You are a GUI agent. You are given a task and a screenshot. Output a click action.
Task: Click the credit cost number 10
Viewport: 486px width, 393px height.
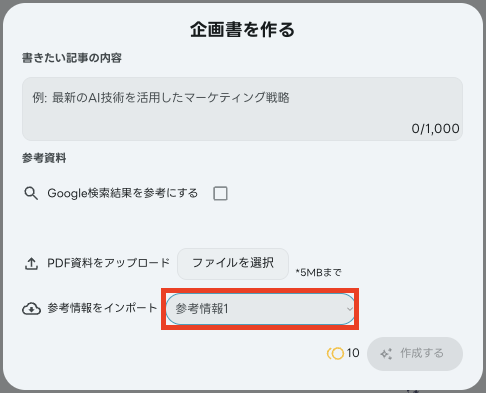pos(353,353)
